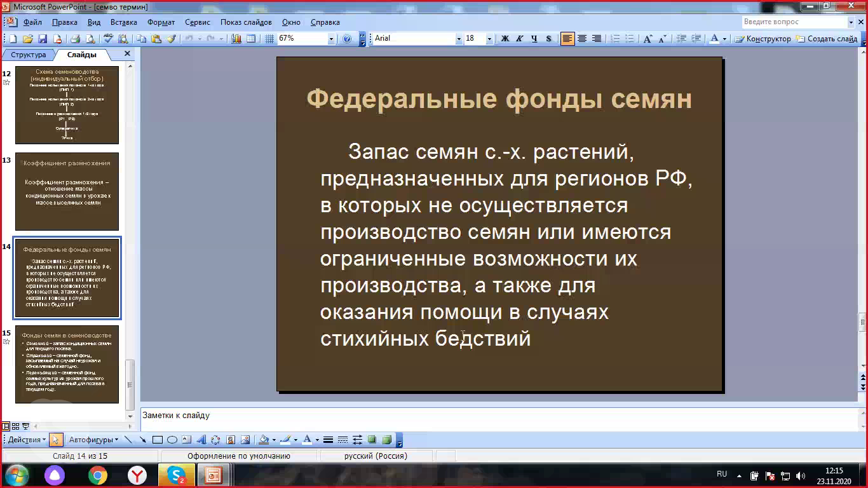
Task: Open print preview
Action: [90, 39]
